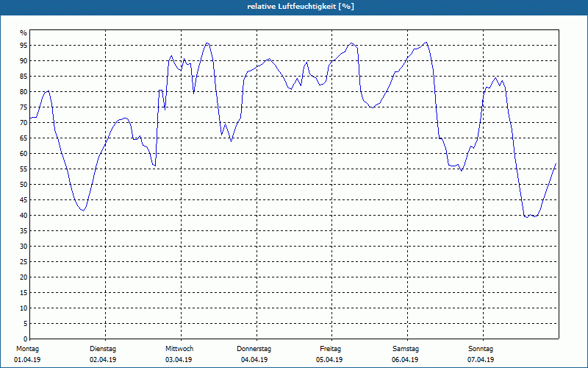
Task: Click the y-axis value 5
Action: [25, 324]
